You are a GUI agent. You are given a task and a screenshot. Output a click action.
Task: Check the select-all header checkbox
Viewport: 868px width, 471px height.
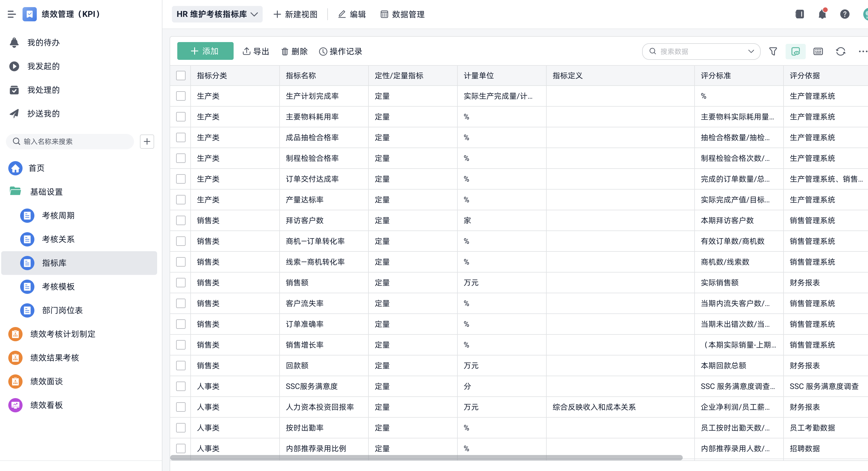pyautogui.click(x=181, y=76)
